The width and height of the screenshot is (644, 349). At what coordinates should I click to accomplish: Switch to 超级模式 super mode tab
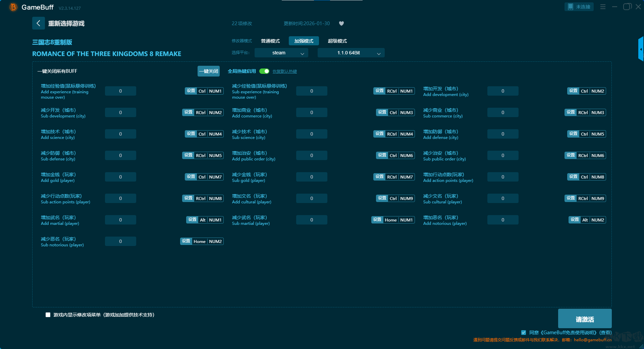click(337, 41)
